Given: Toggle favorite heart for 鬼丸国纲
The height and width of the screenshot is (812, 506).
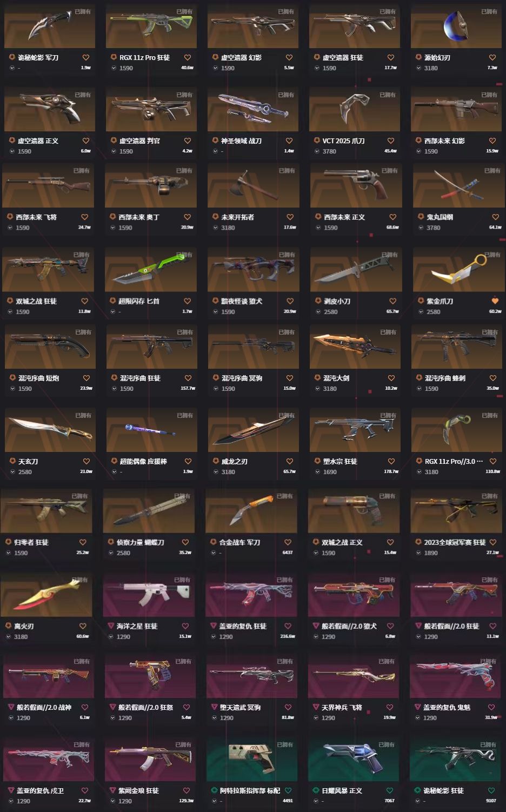Looking at the screenshot, I should pos(495,217).
